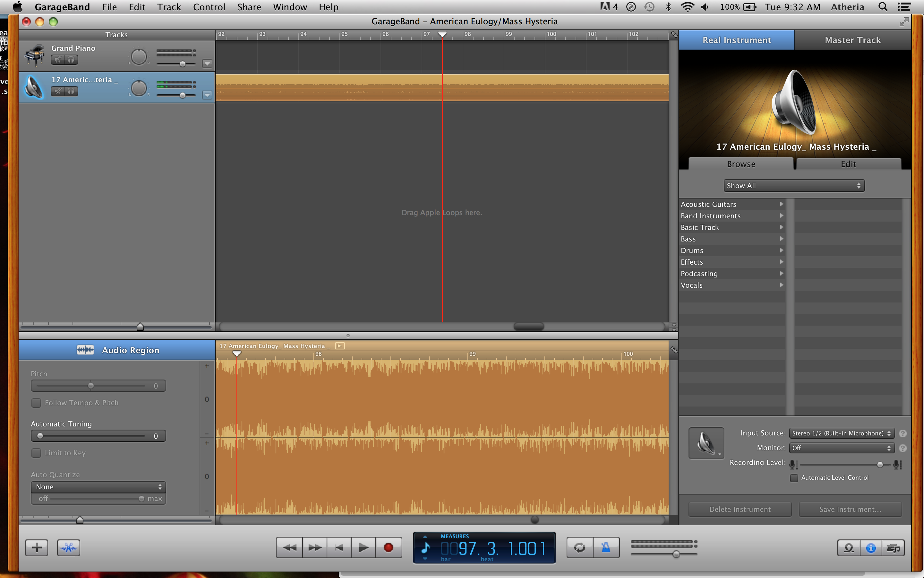The width and height of the screenshot is (924, 578).
Task: Open the Control menu
Action: 209,7
